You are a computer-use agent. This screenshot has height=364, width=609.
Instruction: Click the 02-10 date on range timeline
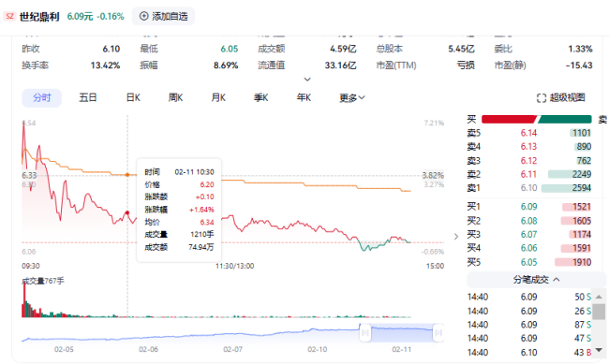pyautogui.click(x=318, y=349)
